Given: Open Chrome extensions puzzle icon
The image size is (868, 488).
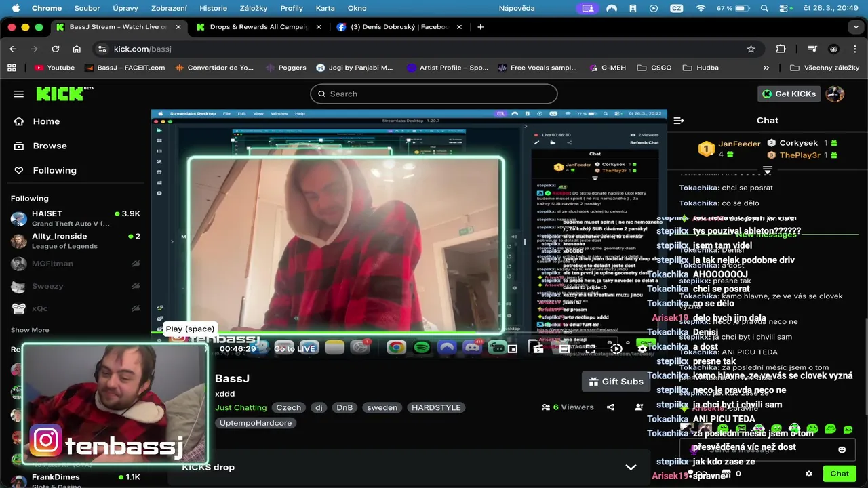Looking at the screenshot, I should [x=781, y=49].
